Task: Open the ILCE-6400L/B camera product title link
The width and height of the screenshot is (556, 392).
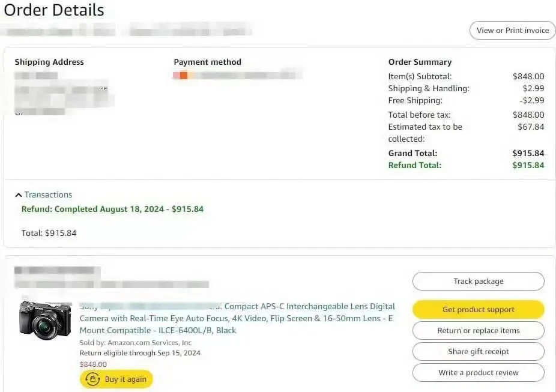Action: click(237, 318)
